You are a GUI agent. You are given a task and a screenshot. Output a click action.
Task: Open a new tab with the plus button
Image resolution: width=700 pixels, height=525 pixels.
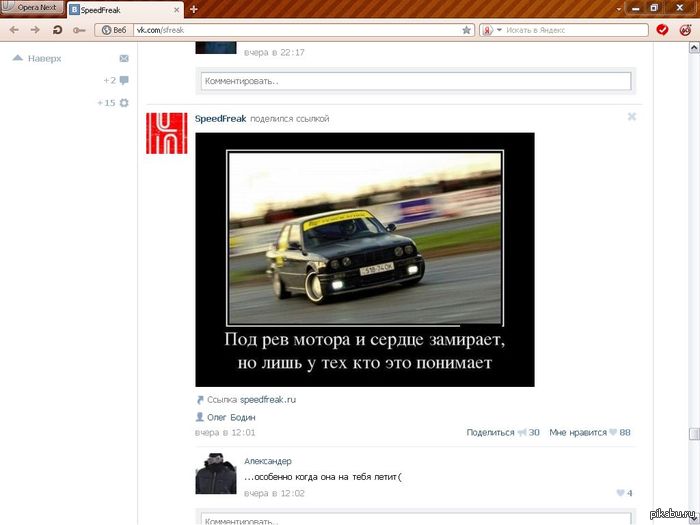193,8
